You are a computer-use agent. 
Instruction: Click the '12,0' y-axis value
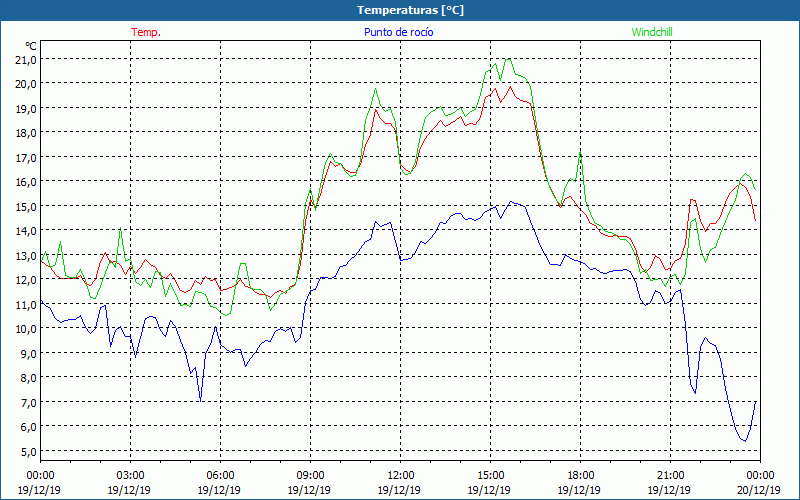(27, 280)
